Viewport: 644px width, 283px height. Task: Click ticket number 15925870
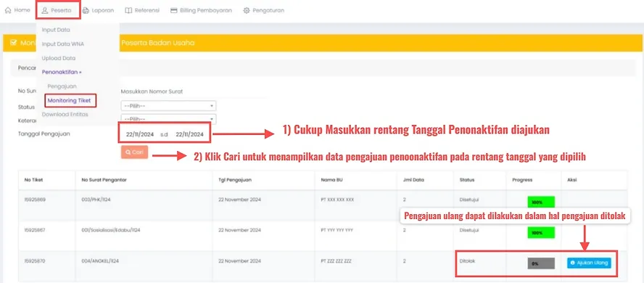point(35,261)
